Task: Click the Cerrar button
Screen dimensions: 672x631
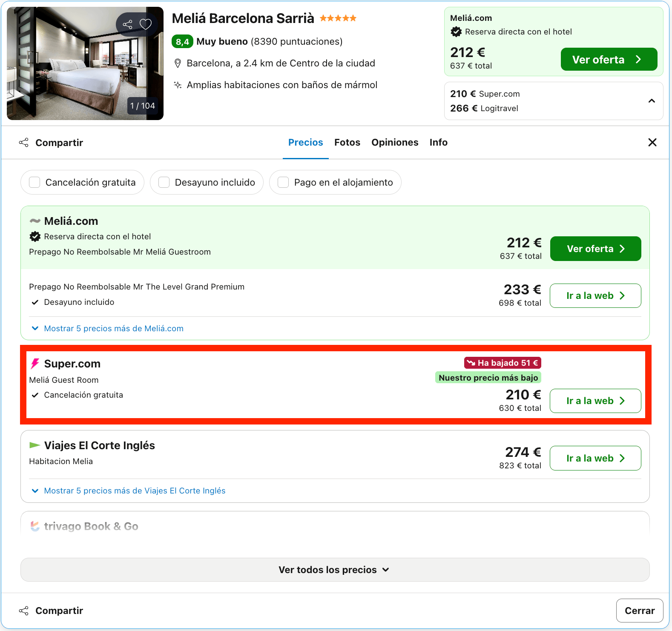Action: point(640,611)
